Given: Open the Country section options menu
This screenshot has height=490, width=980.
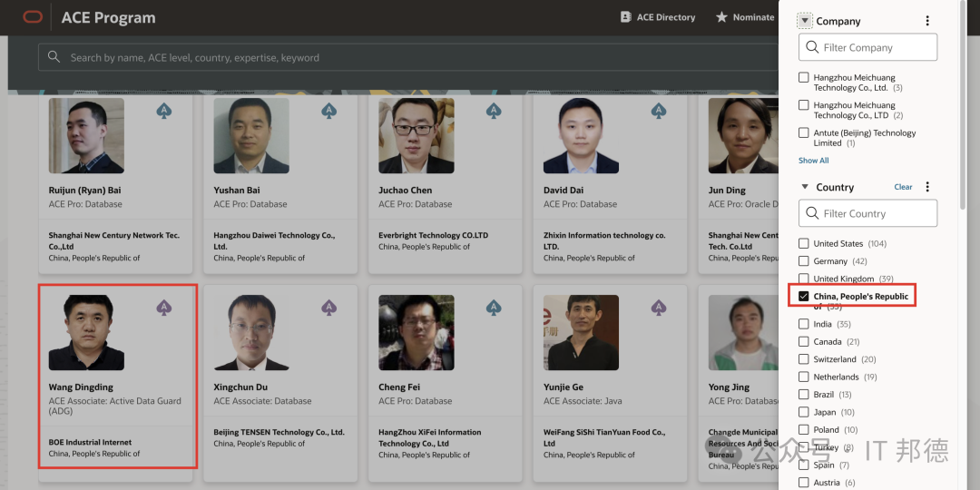Looking at the screenshot, I should pyautogui.click(x=927, y=187).
